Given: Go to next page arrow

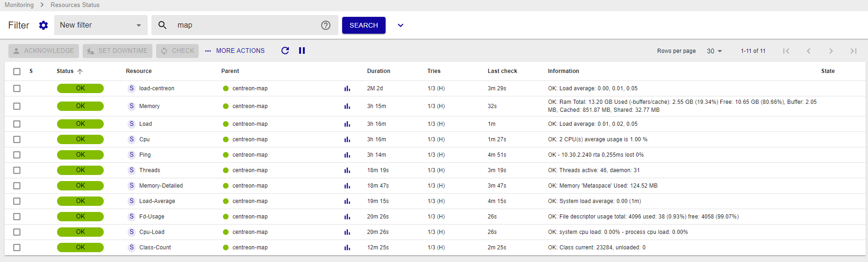Looking at the screenshot, I should 831,51.
